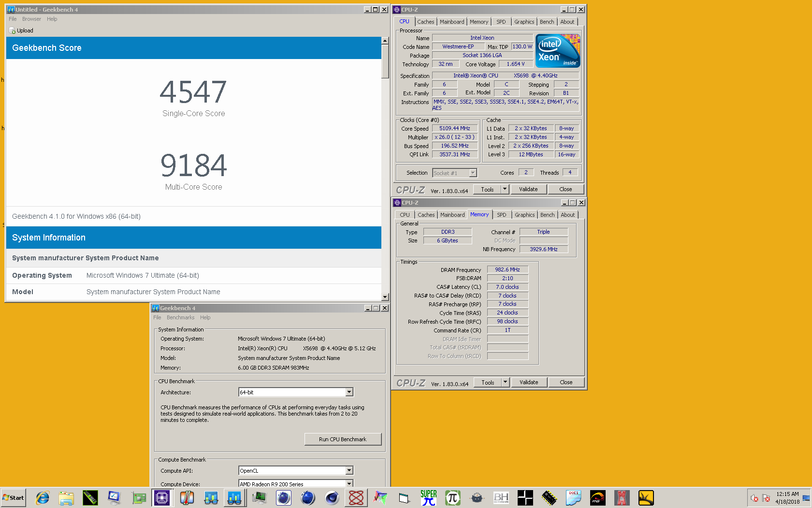Screen dimensions: 812x508
Task: Click the Intel Xeon logo in CPU-Z
Action: point(558,51)
